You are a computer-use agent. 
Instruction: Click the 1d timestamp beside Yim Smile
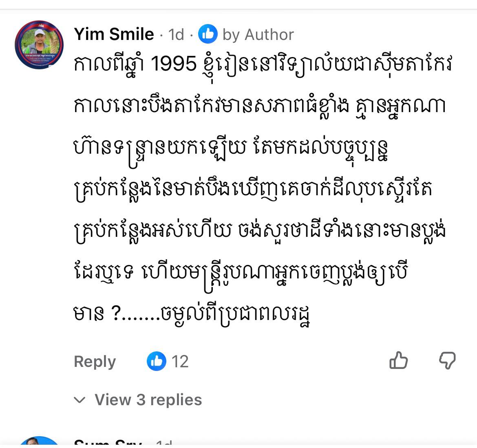(x=176, y=34)
